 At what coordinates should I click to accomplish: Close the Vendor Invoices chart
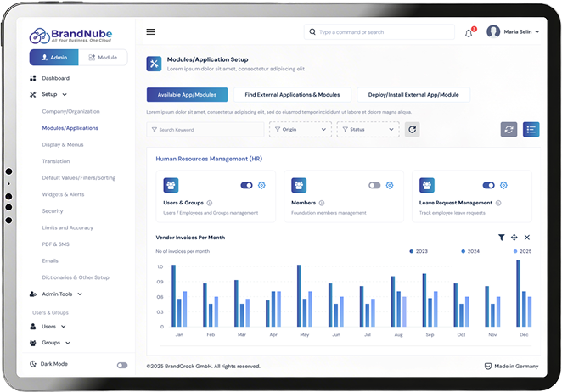pyautogui.click(x=526, y=238)
